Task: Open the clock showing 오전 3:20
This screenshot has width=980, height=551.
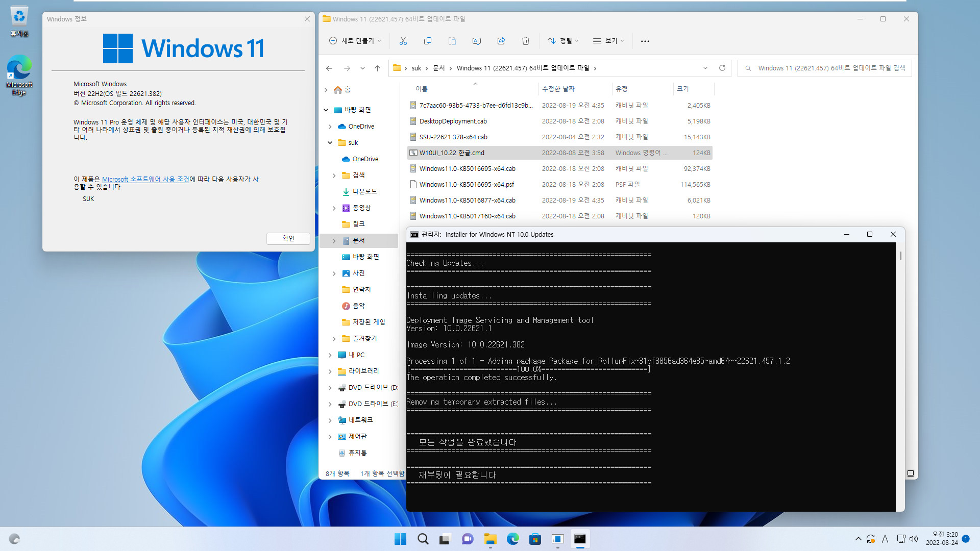Action: 942,539
